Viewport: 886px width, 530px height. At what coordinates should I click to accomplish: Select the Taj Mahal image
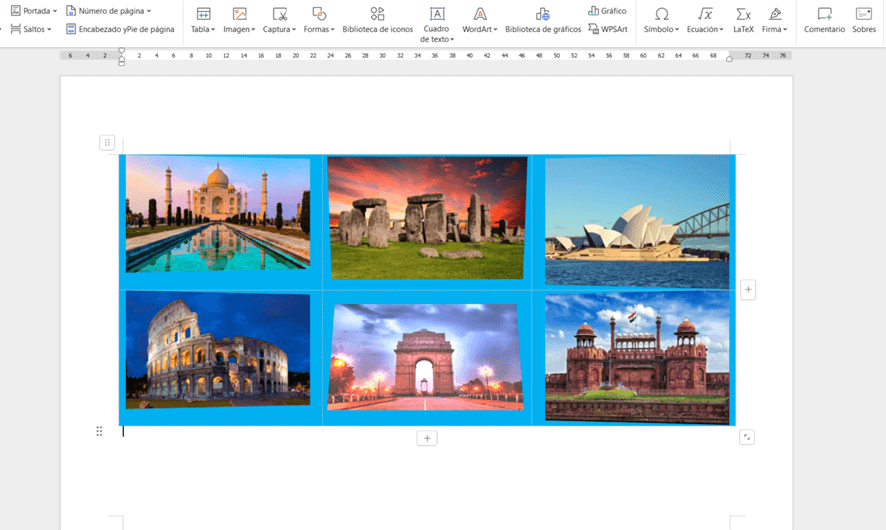[218, 213]
